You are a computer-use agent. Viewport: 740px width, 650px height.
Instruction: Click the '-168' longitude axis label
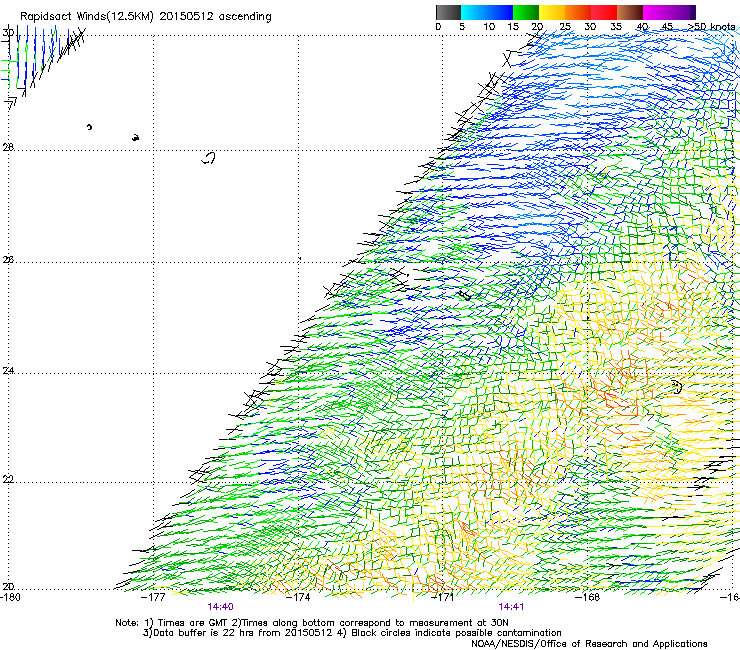[x=588, y=597]
